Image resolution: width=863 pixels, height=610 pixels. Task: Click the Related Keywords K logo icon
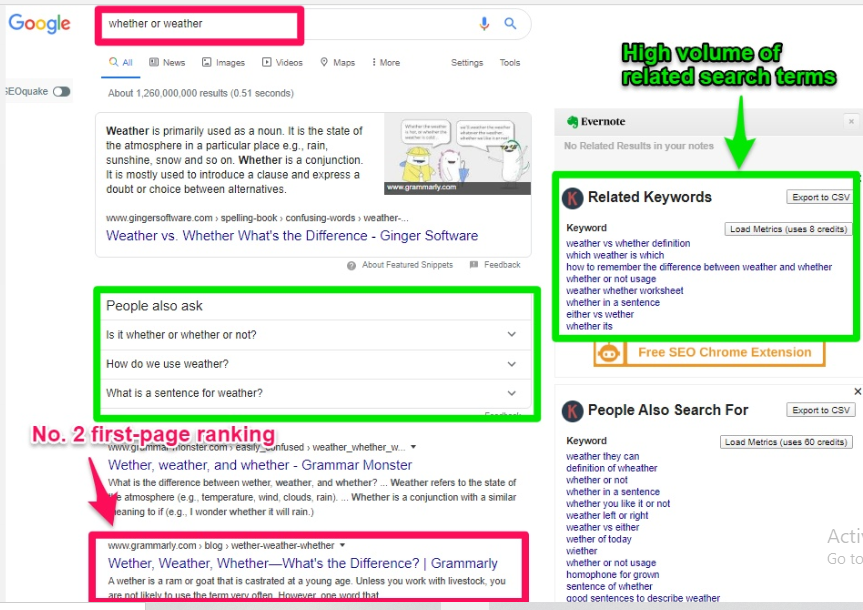pyautogui.click(x=572, y=198)
